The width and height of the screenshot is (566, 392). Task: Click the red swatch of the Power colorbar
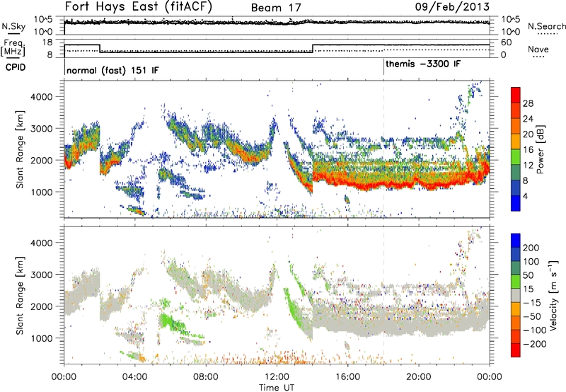(x=516, y=95)
